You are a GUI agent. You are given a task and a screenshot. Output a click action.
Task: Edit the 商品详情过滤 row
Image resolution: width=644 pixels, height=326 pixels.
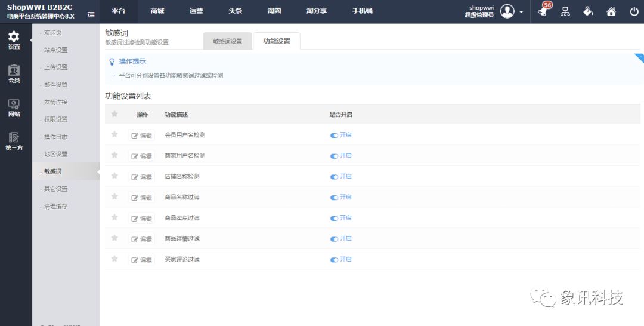tap(142, 239)
